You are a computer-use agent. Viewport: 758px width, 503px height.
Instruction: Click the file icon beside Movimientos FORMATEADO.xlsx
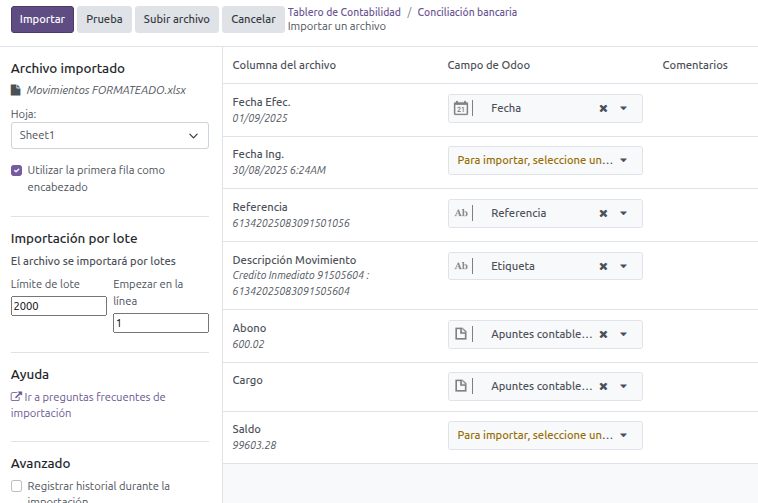click(x=16, y=90)
